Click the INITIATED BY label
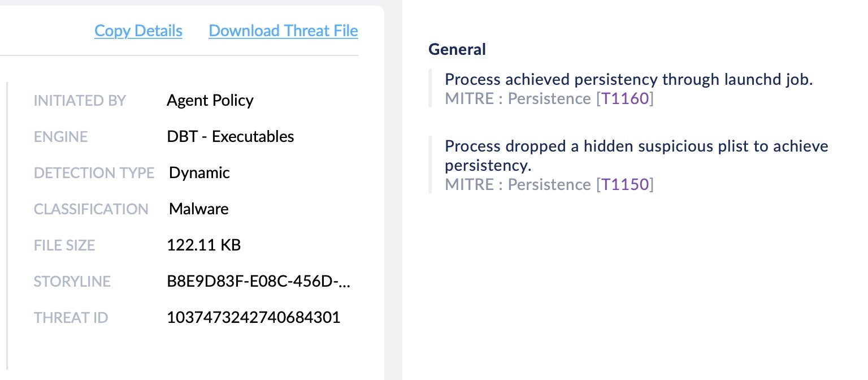The width and height of the screenshot is (868, 380). [80, 101]
